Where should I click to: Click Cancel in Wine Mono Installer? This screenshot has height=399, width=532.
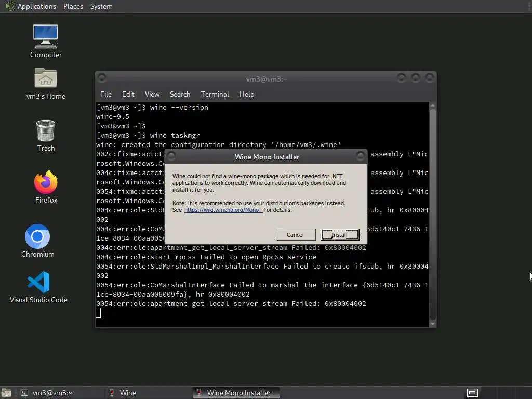click(295, 234)
